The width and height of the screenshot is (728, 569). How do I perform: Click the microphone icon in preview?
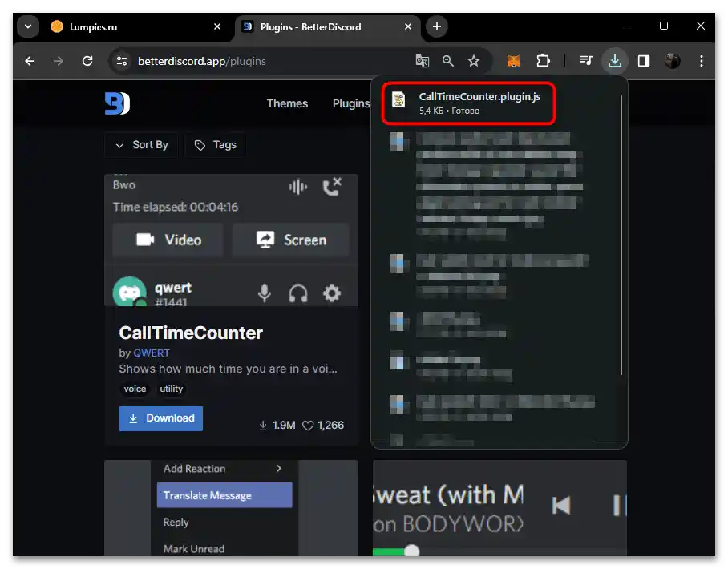point(264,293)
